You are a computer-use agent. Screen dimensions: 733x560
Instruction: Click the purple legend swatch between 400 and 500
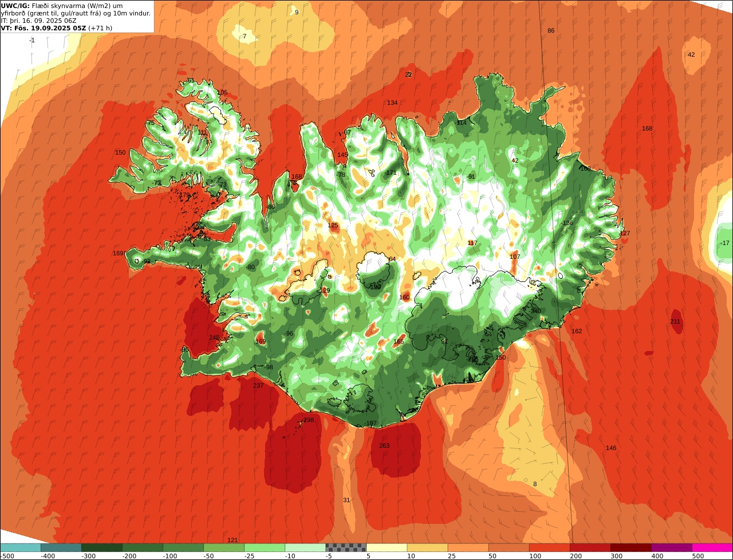tap(672, 547)
